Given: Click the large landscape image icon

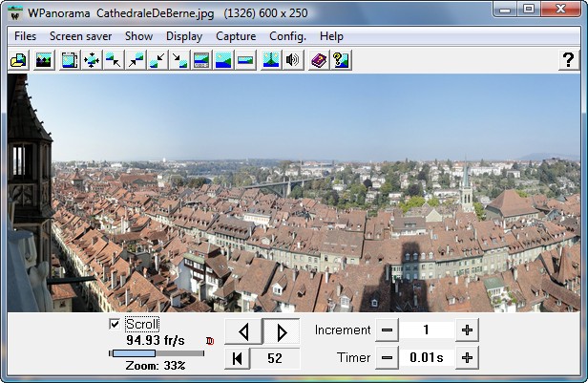Looking at the screenshot, I should (223, 60).
